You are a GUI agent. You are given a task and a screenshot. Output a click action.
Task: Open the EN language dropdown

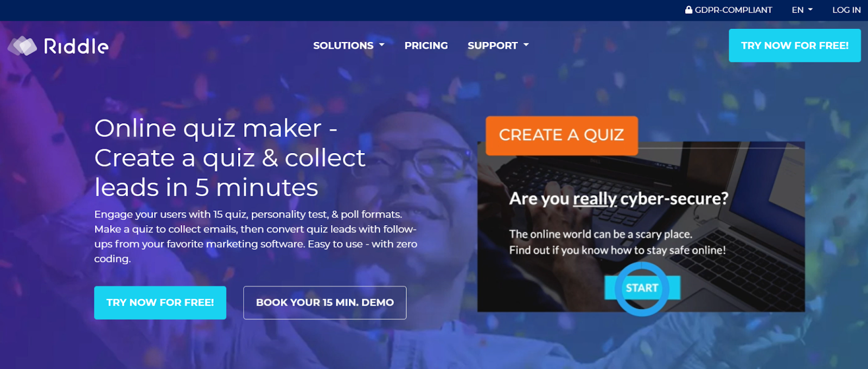pyautogui.click(x=802, y=10)
